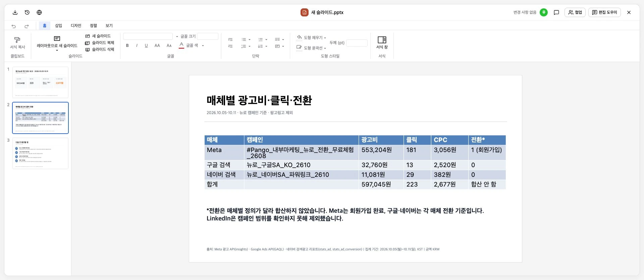Toggle underline formatting
The width and height of the screenshot is (644, 280).
pyautogui.click(x=146, y=46)
